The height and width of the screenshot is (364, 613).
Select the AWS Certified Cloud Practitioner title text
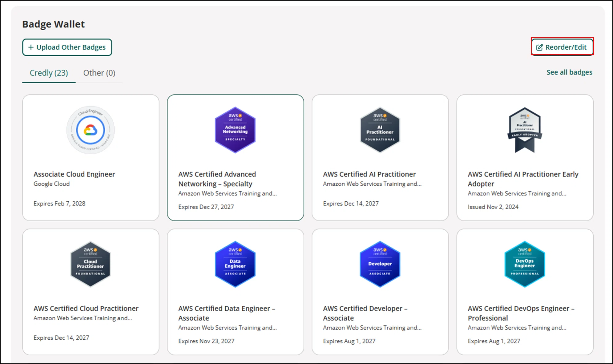[86, 309]
